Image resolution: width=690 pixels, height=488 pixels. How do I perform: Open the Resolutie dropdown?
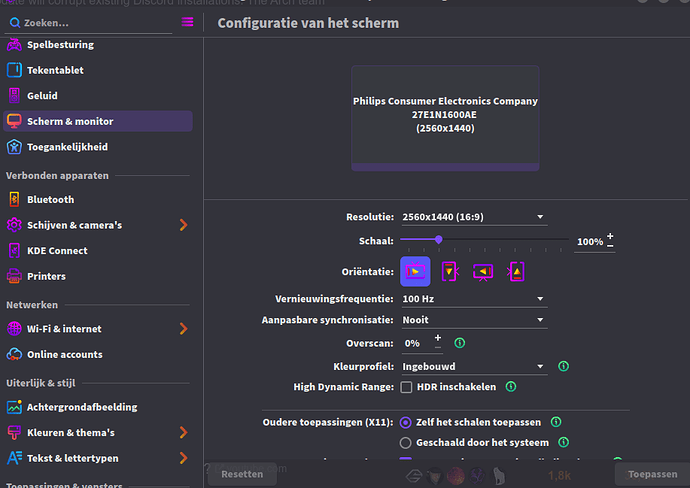click(474, 217)
